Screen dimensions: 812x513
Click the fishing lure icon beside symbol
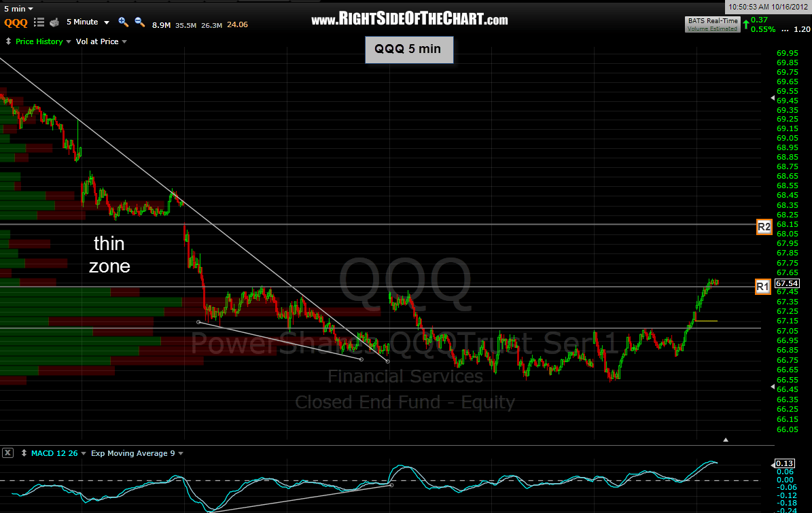[54, 22]
